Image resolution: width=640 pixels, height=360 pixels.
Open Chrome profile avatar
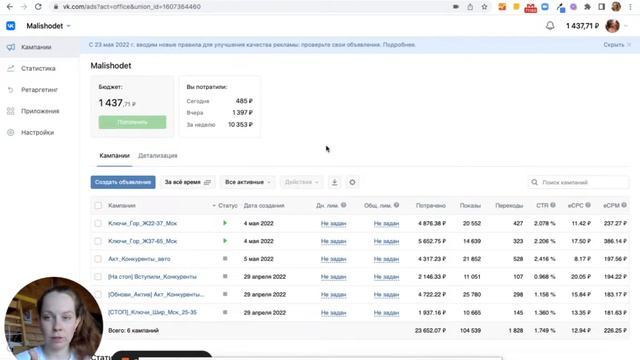pos(616,7)
